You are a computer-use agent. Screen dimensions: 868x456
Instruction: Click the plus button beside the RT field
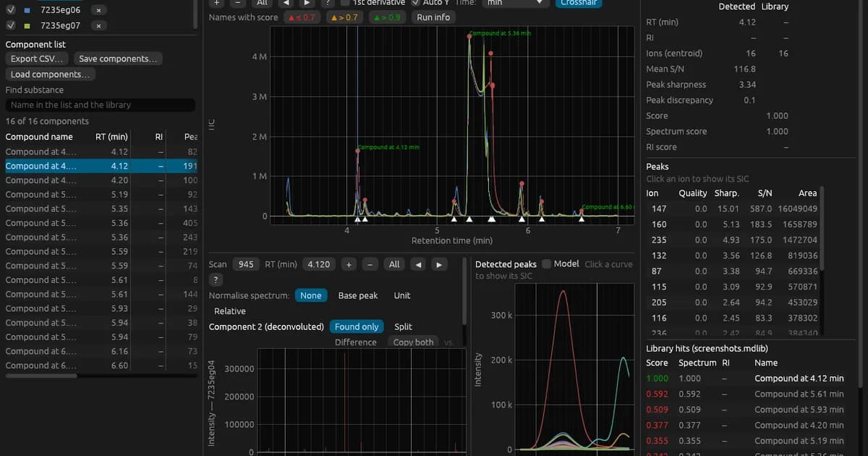coord(349,264)
